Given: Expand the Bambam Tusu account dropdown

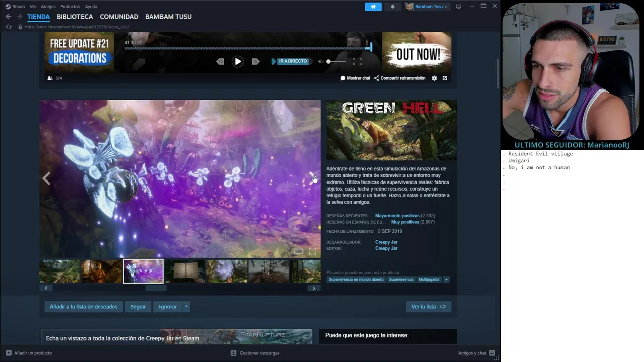Looking at the screenshot, I should tap(427, 7).
